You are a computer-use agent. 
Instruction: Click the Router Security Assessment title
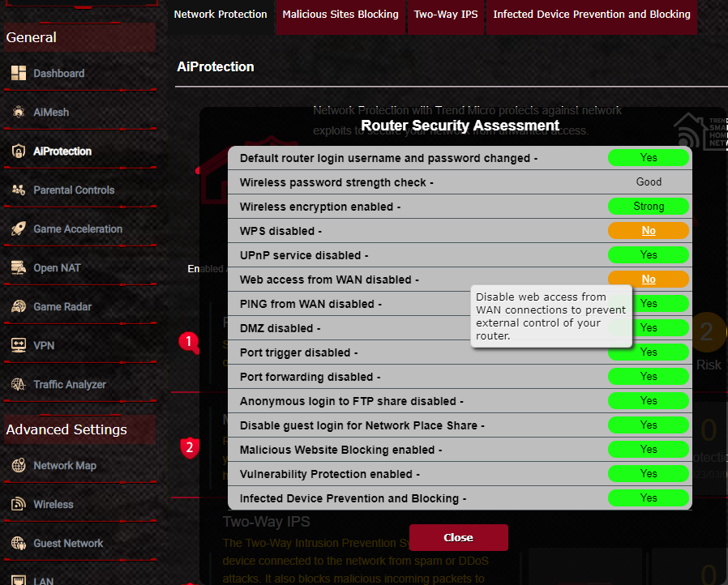460,126
